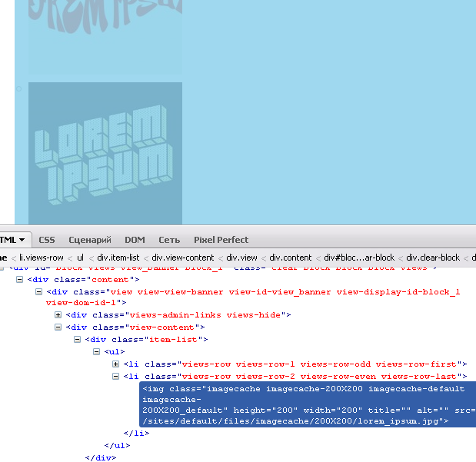
Task: Collapse the views-row-2 li node
Action: 115,377
